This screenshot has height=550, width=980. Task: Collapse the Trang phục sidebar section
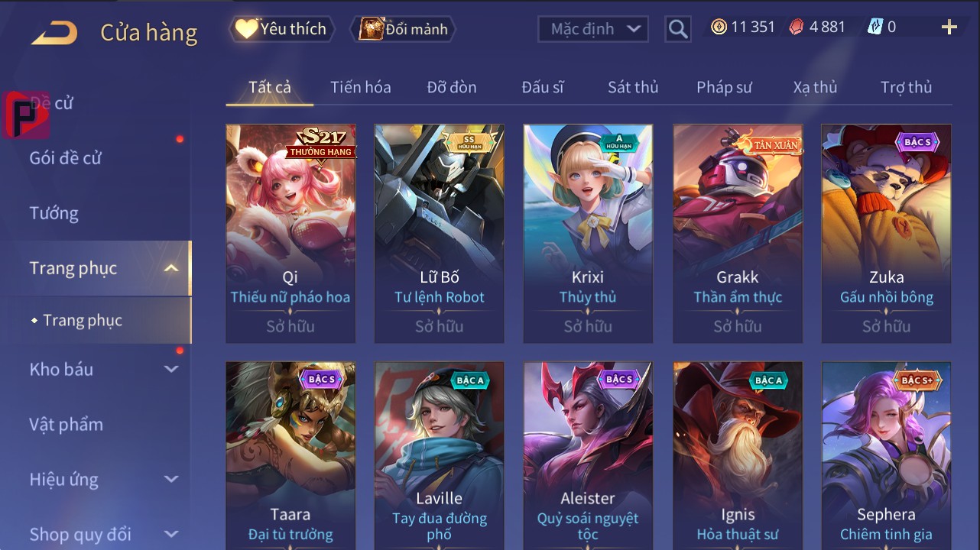tap(171, 268)
